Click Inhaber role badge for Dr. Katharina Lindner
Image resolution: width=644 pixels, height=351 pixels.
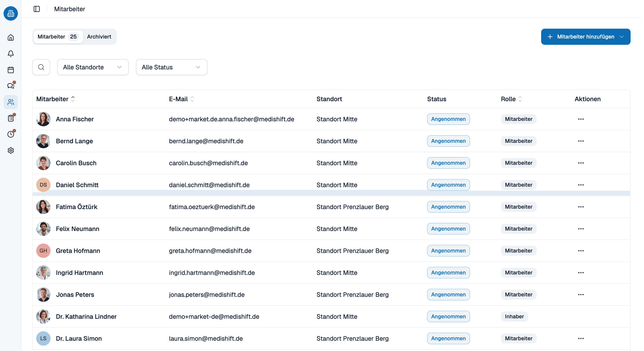pos(514,317)
